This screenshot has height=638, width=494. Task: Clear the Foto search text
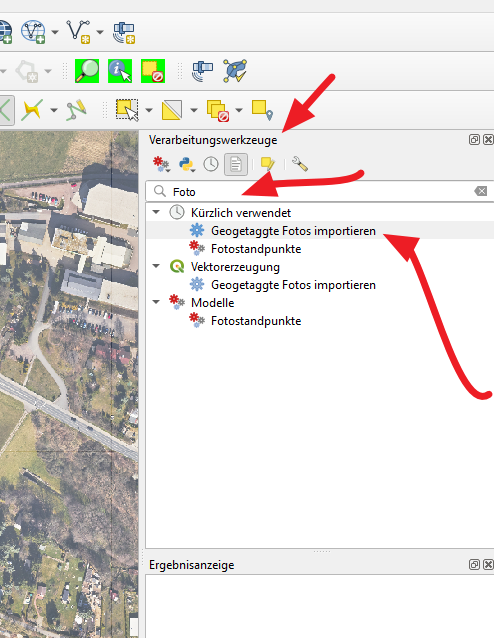click(x=481, y=191)
